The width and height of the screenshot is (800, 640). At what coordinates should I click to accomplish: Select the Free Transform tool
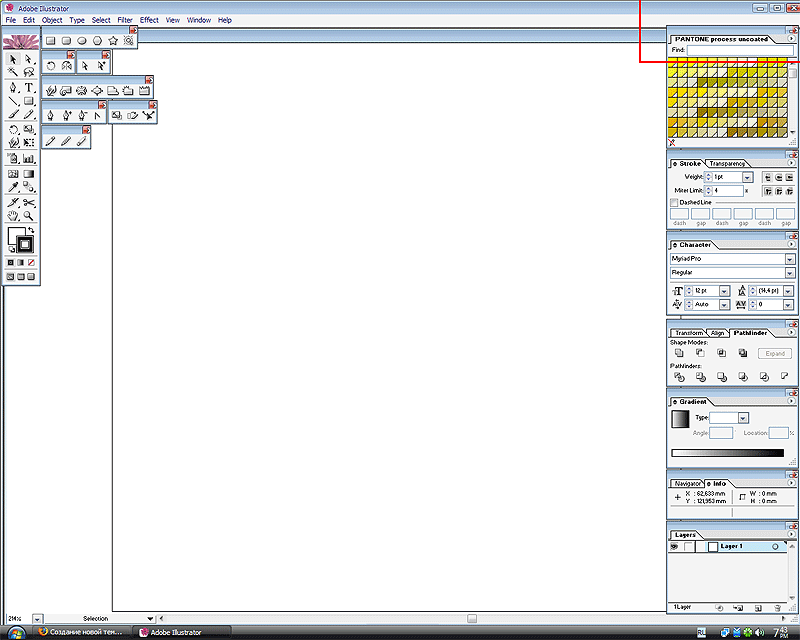29,143
